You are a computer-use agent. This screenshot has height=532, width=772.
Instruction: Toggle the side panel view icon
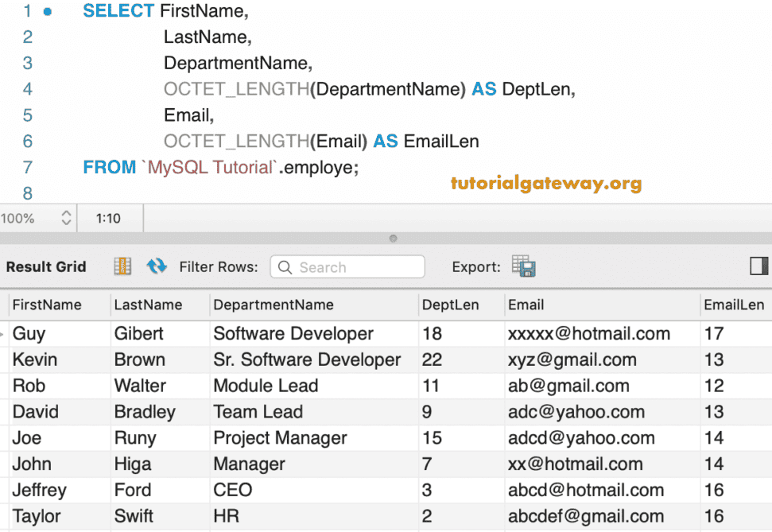pyautogui.click(x=758, y=266)
